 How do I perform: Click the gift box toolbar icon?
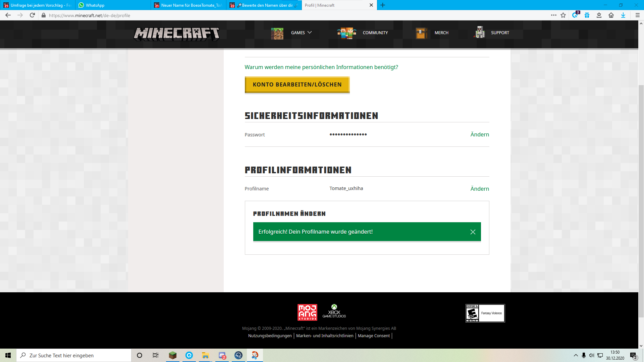(587, 15)
